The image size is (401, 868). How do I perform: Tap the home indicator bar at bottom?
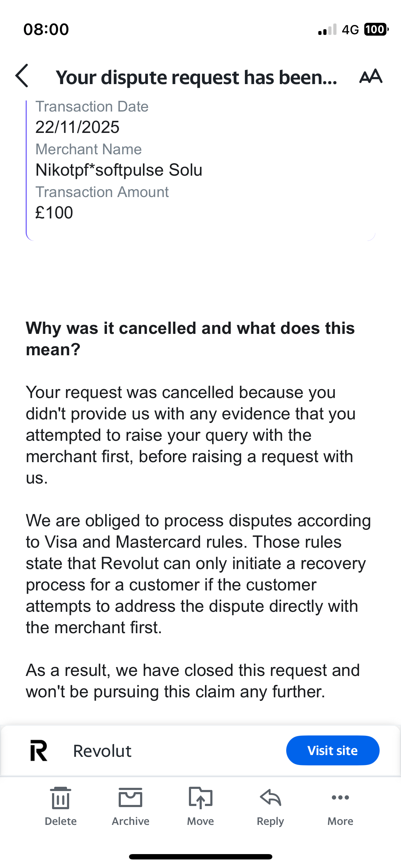click(x=200, y=857)
